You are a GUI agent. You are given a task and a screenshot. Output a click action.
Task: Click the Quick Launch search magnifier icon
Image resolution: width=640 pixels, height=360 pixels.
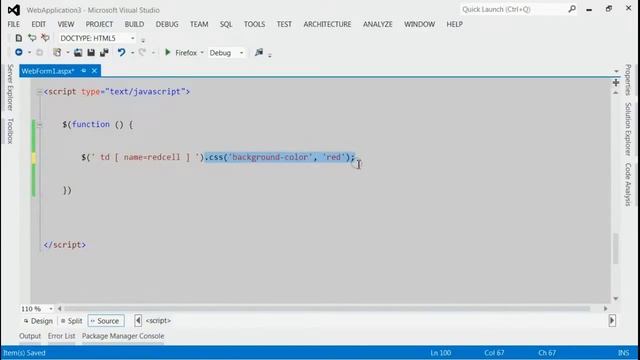pyautogui.click(x=572, y=9)
